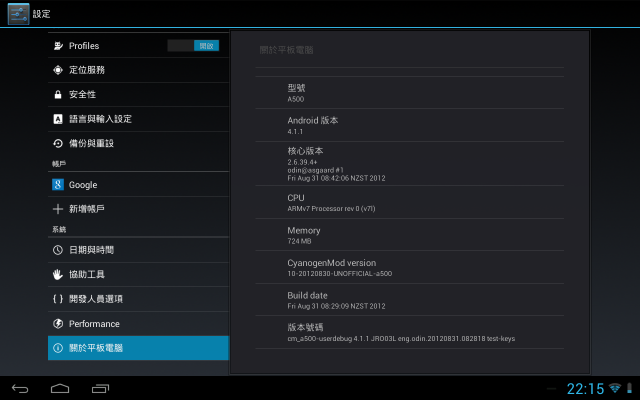The image size is (640, 400).
Task: Tap the Memory 724 MB entry
Action: click(x=409, y=235)
